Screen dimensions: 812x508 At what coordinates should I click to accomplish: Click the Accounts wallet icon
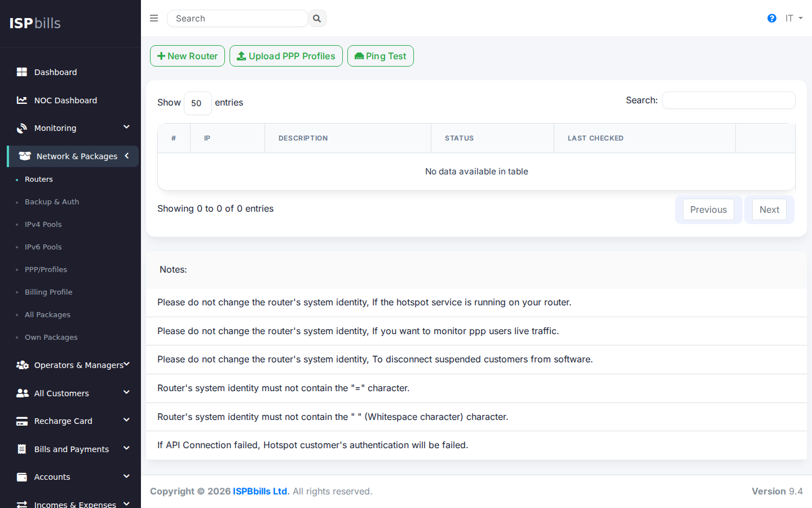click(21, 476)
